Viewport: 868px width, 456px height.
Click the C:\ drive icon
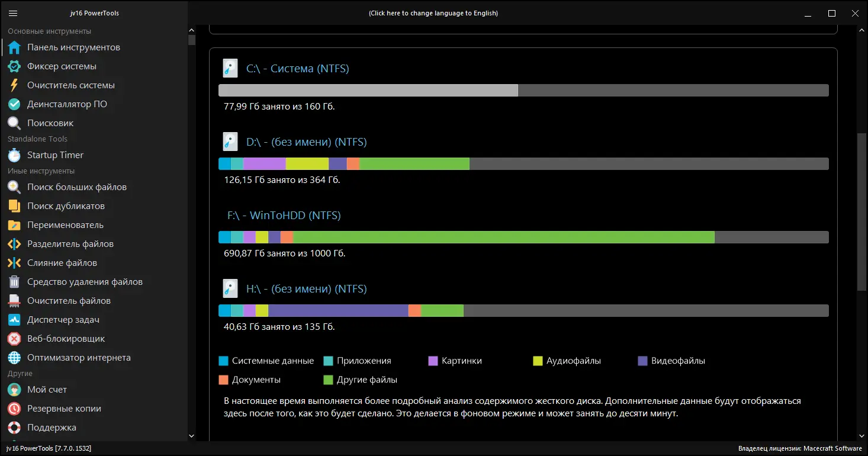click(230, 69)
